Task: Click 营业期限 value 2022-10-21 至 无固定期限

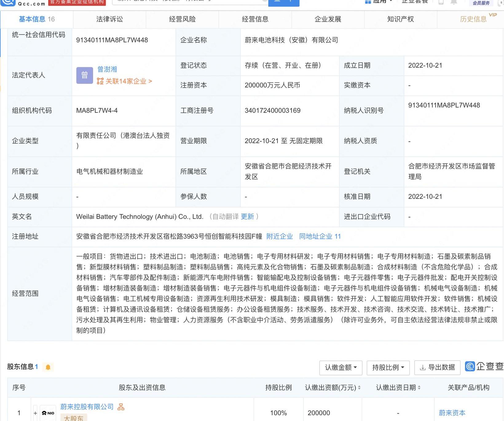Action: coord(284,141)
